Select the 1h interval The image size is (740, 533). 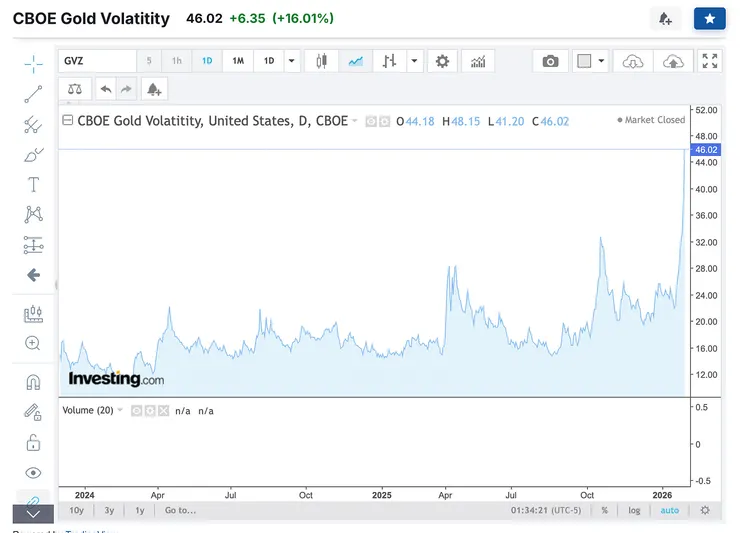pyautogui.click(x=177, y=61)
